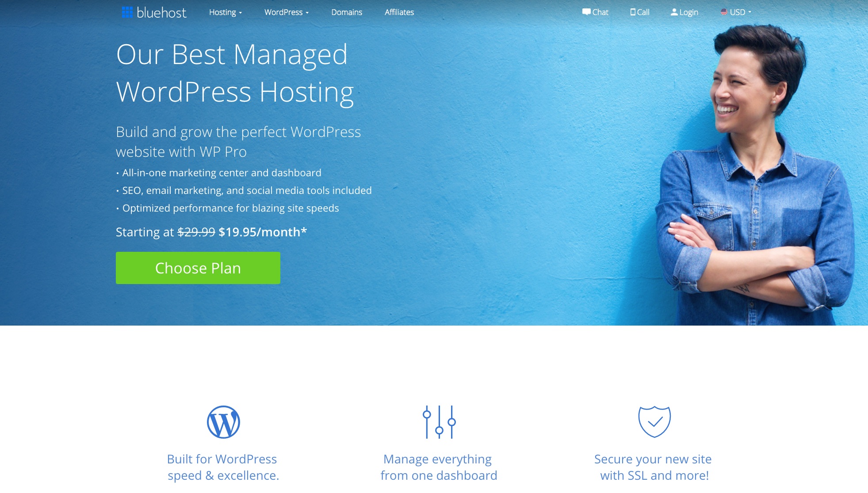Click the WordPress logo icon
Image resolution: width=868 pixels, height=493 pixels.
coord(223,422)
